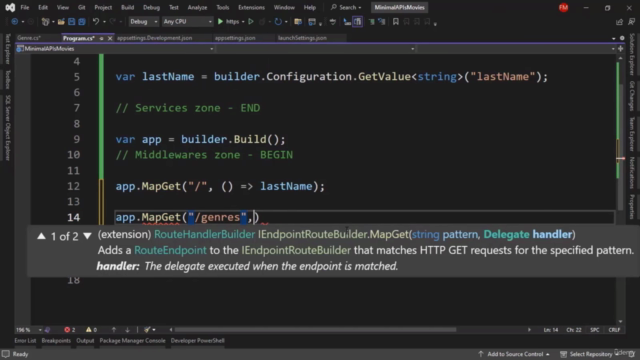The width and height of the screenshot is (640, 360).
Task: Open the 196 % zoom level dropdown
Action: pos(29,329)
